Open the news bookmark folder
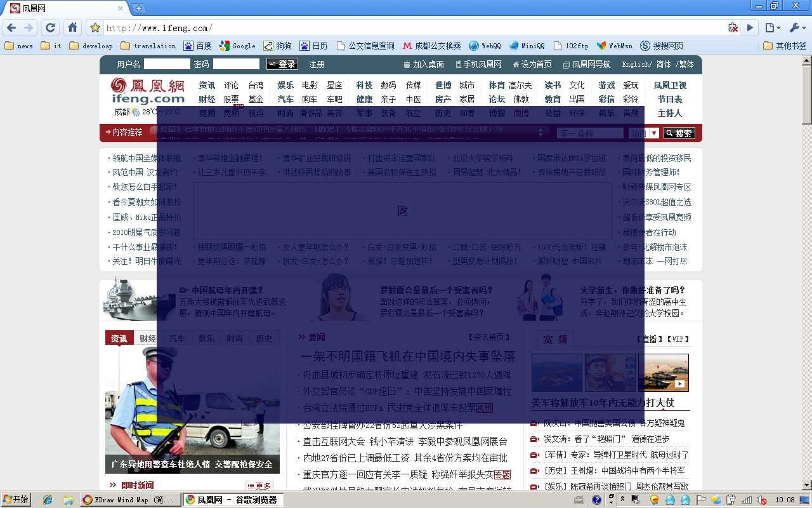This screenshot has height=508, width=812. coord(19,46)
